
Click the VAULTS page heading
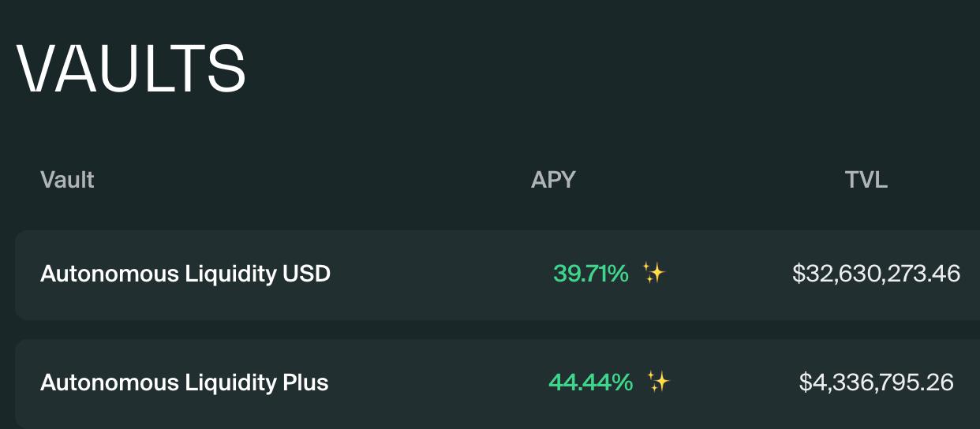click(x=132, y=69)
